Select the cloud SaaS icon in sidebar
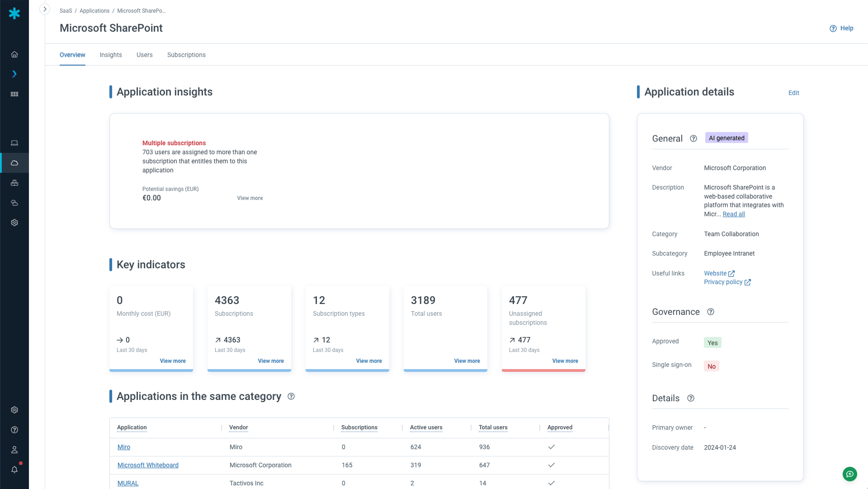Viewport: 868px width, 489px height. [x=14, y=163]
